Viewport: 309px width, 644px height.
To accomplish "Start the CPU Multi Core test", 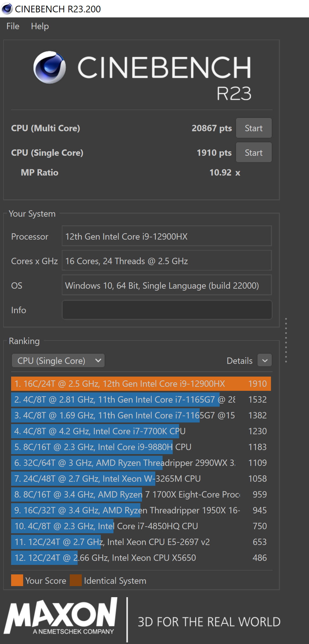I will pos(254,128).
